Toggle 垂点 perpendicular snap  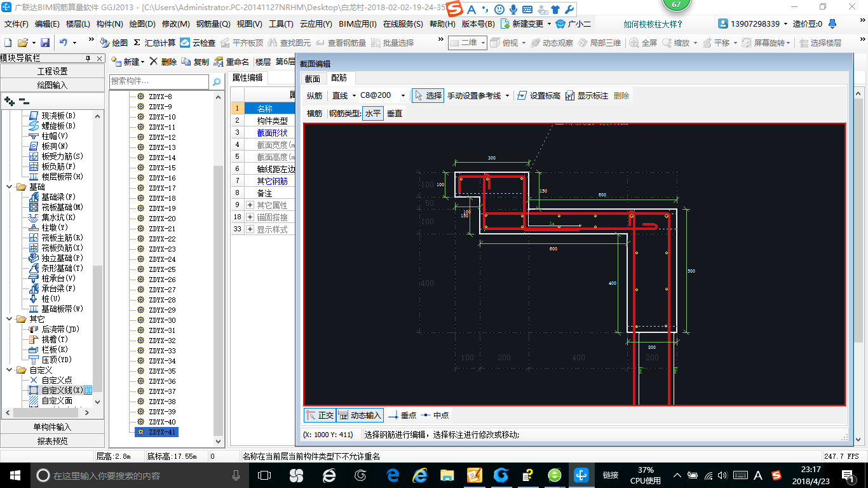pyautogui.click(x=402, y=415)
